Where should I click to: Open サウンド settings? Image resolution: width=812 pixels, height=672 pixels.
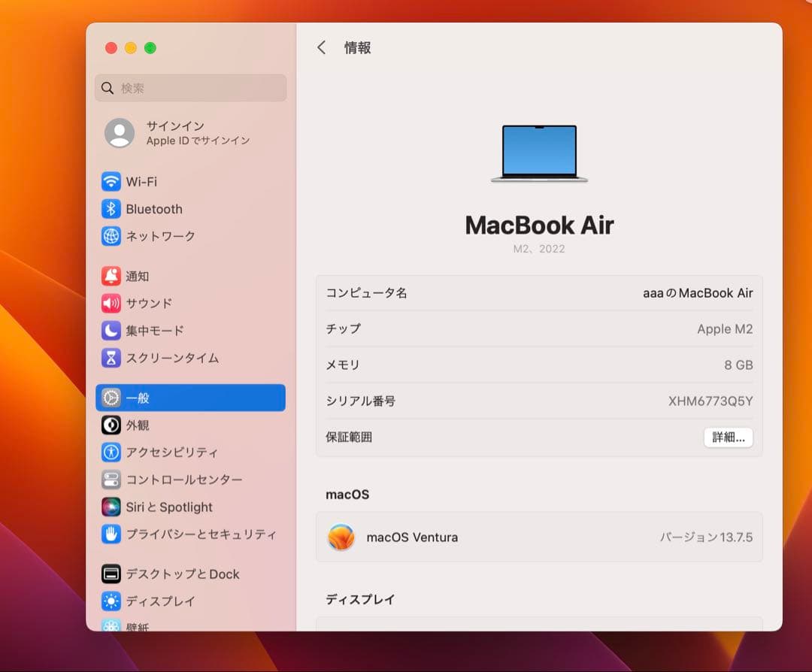(x=149, y=303)
